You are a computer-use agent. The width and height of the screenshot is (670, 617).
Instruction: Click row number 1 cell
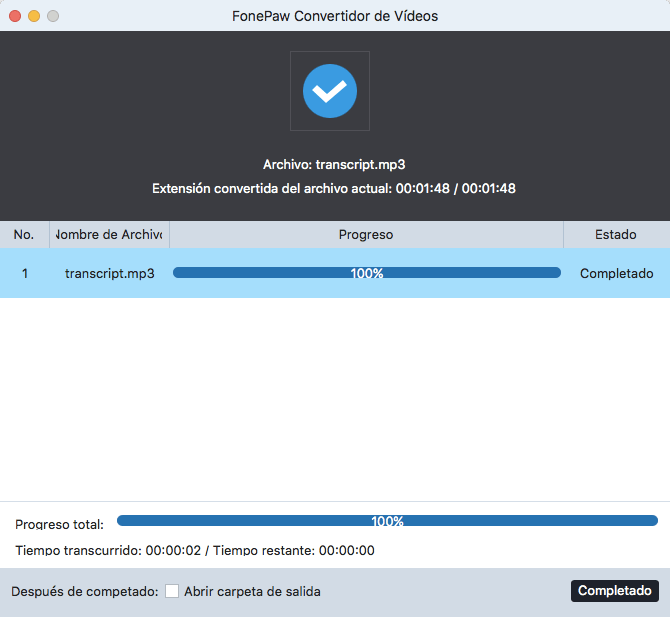pos(25,273)
